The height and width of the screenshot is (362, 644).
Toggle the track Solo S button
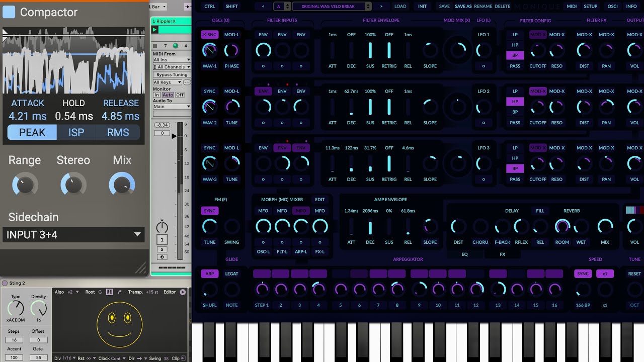coord(162,249)
